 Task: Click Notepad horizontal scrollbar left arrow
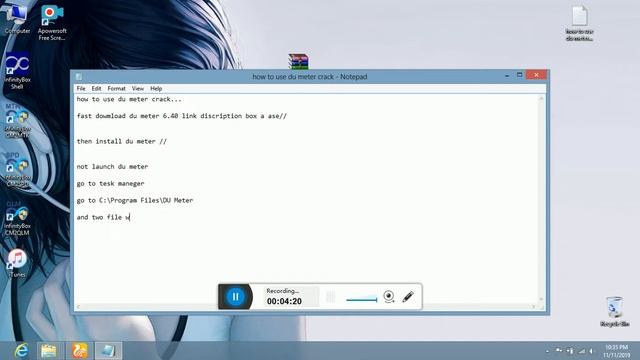point(78,306)
